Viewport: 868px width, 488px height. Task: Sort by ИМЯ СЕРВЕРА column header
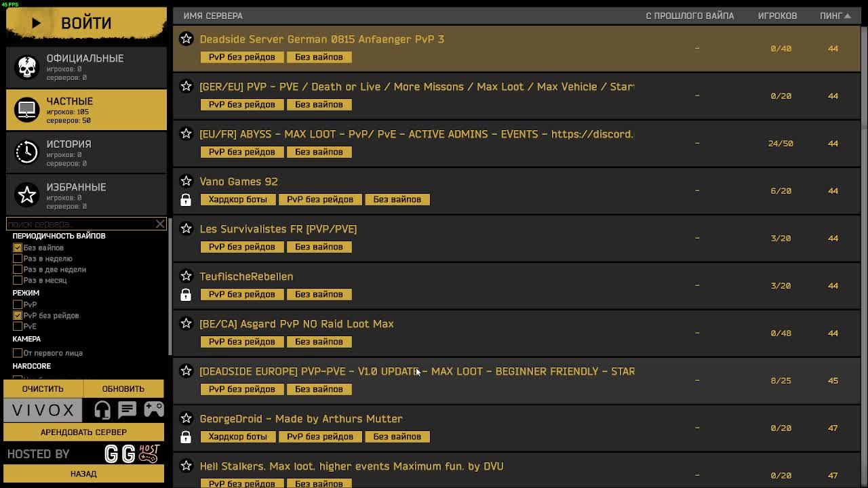[213, 16]
